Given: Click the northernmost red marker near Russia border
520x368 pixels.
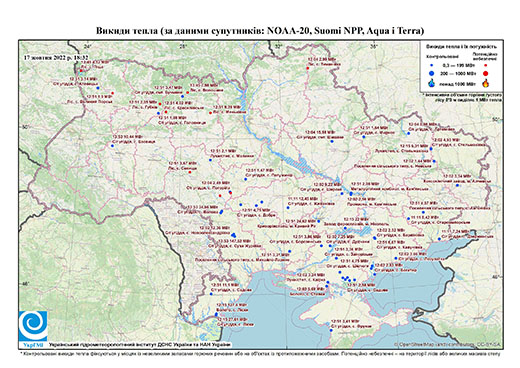Looking at the screenshot, I should click(308, 68).
